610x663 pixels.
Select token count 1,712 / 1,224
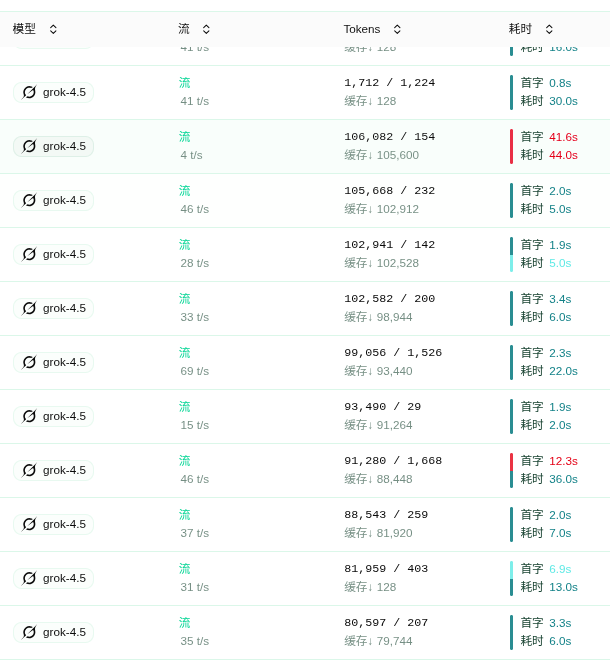(x=389, y=82)
